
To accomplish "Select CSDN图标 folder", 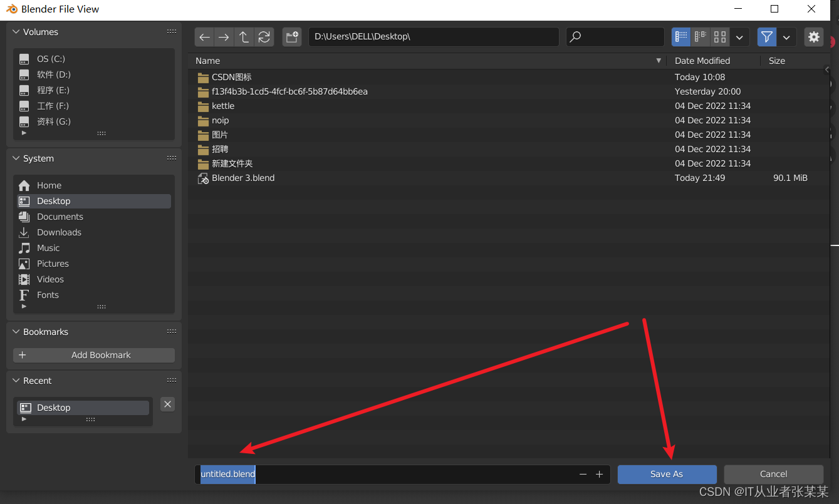I will (x=509, y=77).
